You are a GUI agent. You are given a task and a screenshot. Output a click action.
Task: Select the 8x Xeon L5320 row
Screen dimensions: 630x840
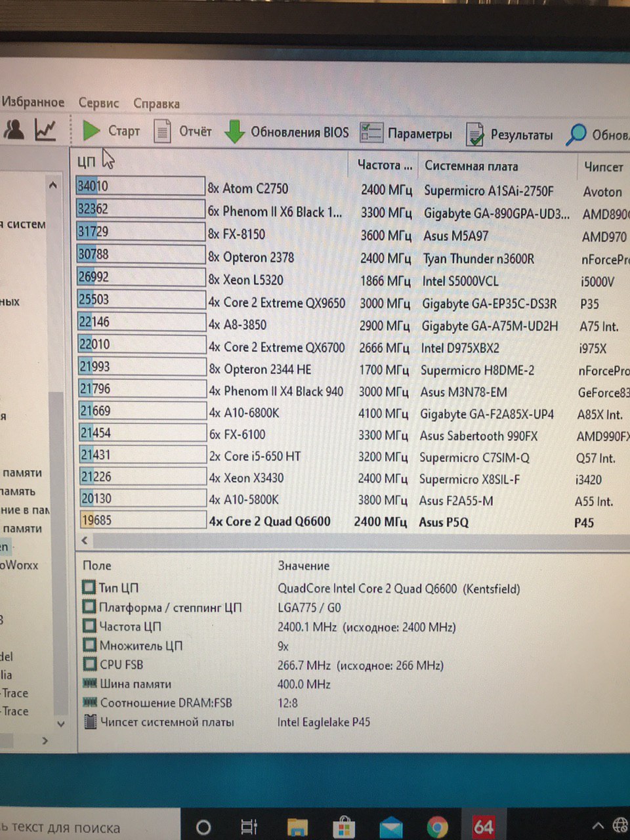[351, 280]
